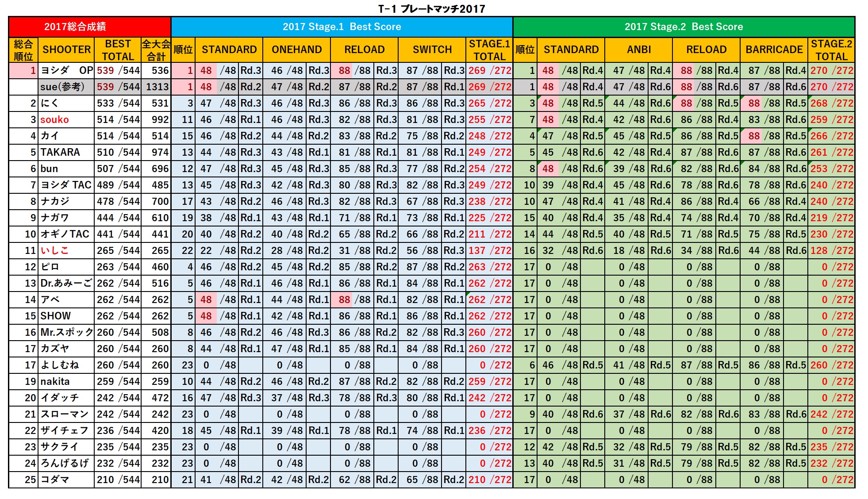Image resolution: width=868 pixels, height=499 pixels.
Task: Click the BARRICADE column header
Action: [774, 50]
